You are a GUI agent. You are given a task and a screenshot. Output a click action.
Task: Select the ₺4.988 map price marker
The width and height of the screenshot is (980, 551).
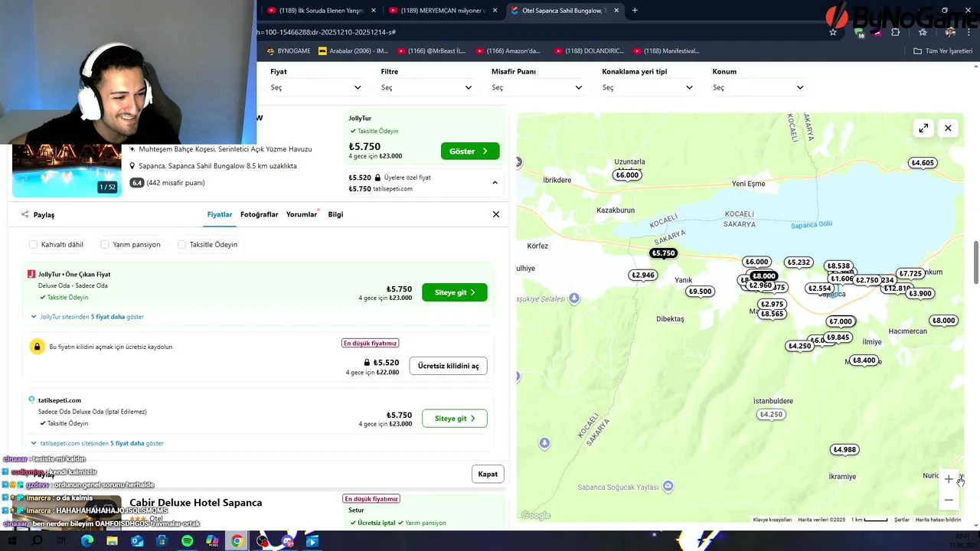coord(844,450)
